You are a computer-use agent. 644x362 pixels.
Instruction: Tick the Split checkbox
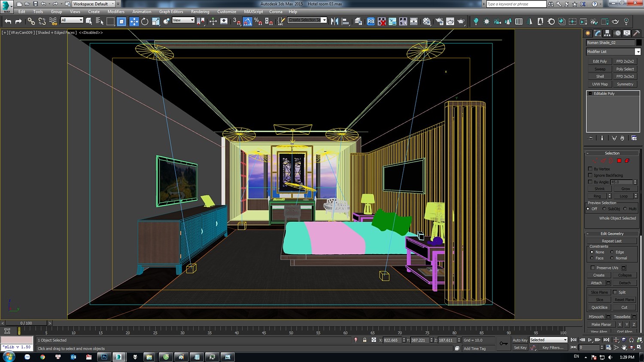(615, 292)
